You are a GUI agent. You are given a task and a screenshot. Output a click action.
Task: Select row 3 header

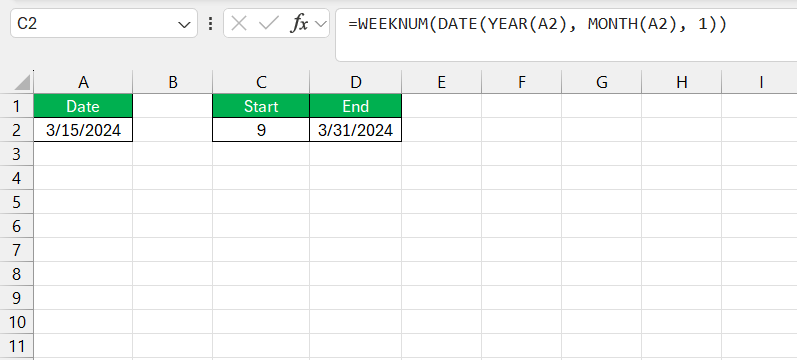pos(16,154)
